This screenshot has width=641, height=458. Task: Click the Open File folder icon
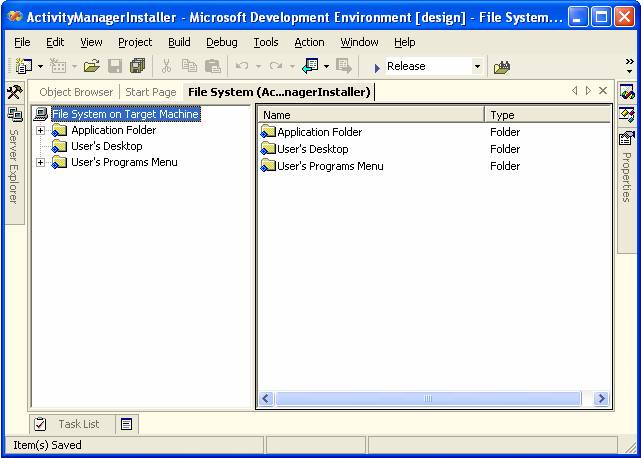[92, 66]
